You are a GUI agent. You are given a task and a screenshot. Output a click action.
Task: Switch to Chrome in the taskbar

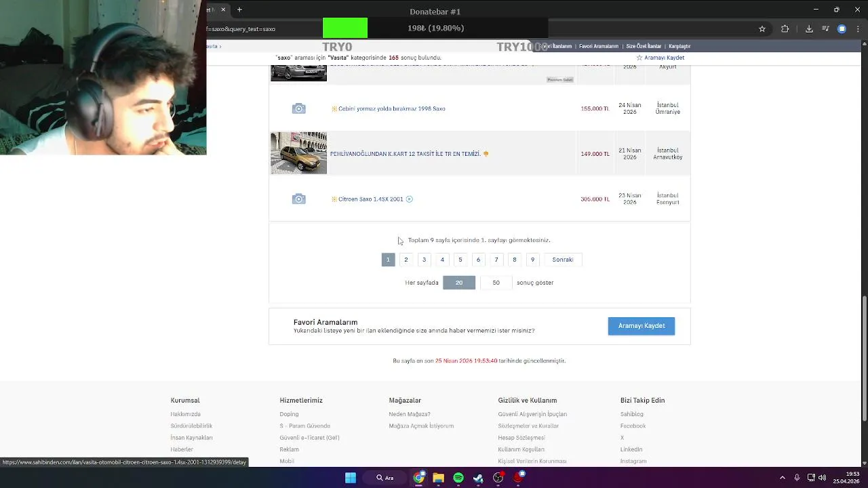(419, 478)
